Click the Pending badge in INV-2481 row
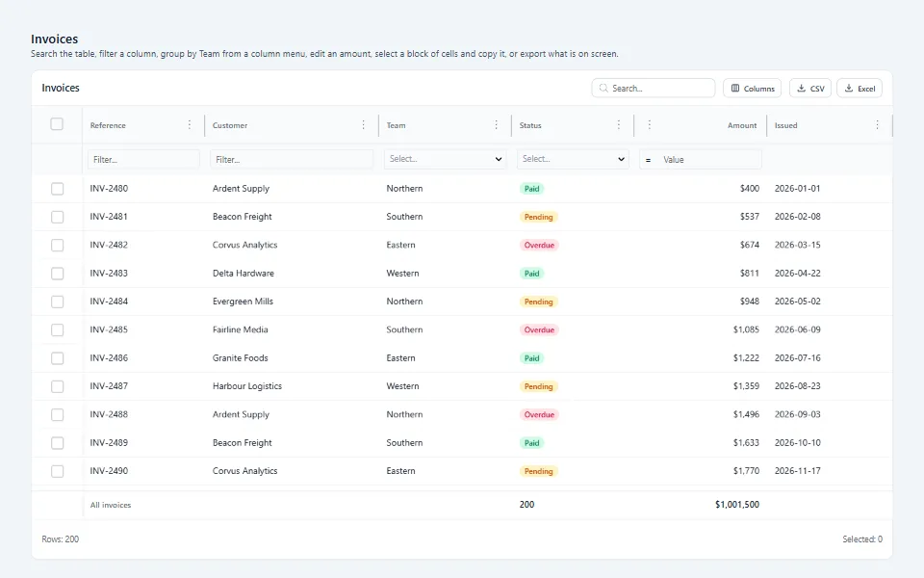 pyautogui.click(x=539, y=217)
